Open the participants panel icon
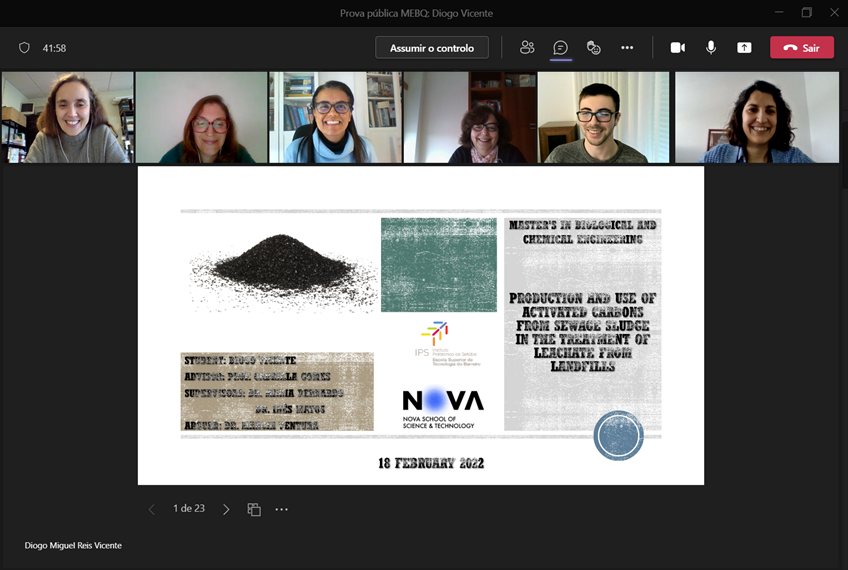The image size is (848, 570). 527,47
